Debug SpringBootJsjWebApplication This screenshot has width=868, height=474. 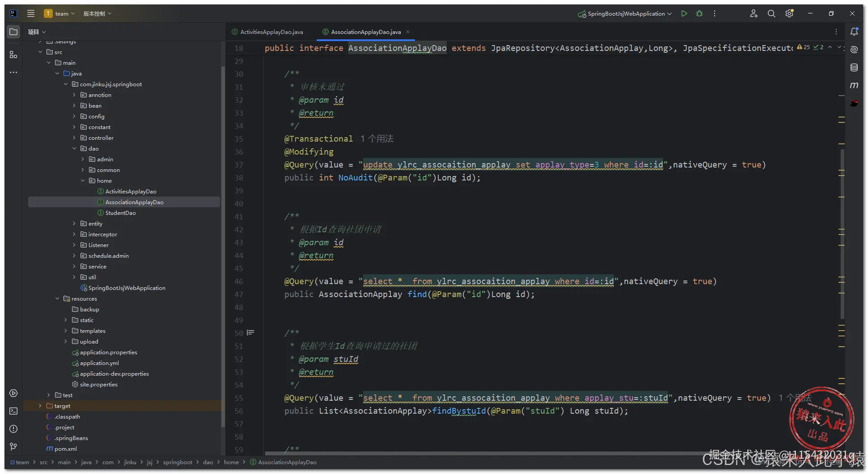[699, 13]
